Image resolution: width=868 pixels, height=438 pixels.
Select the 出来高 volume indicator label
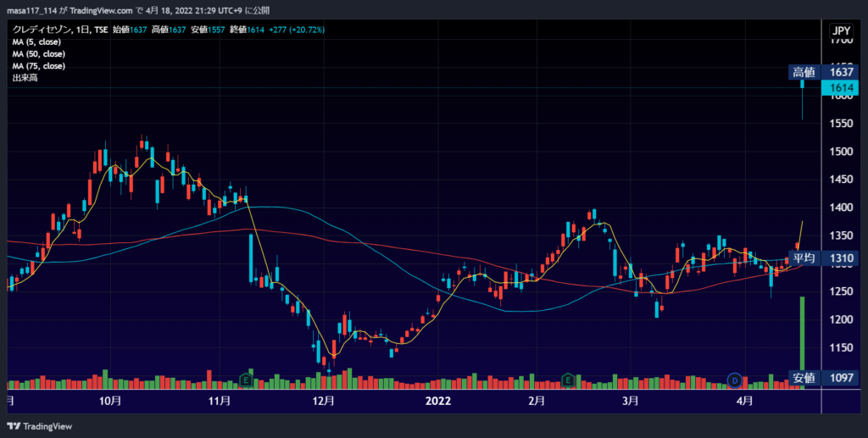(x=25, y=78)
